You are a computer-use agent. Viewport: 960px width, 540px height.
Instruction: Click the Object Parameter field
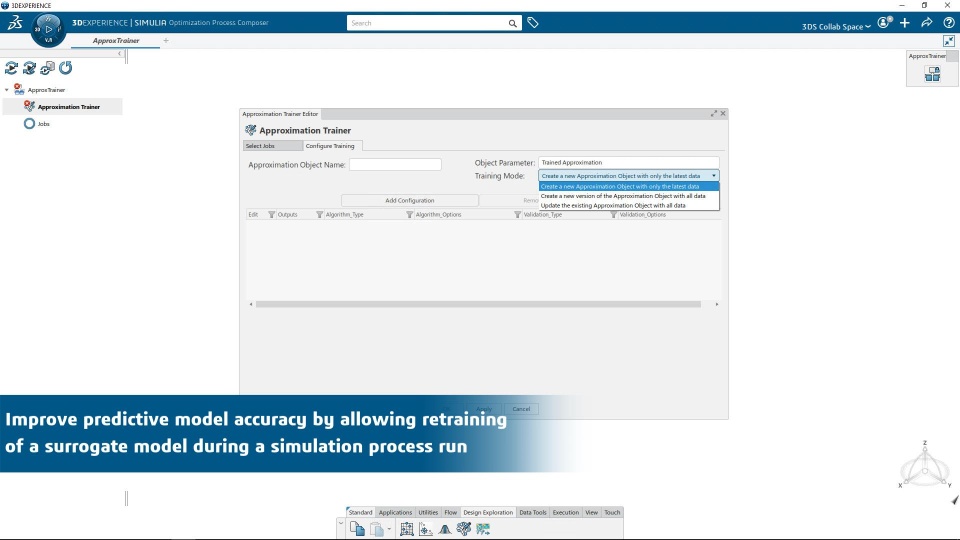click(629, 163)
